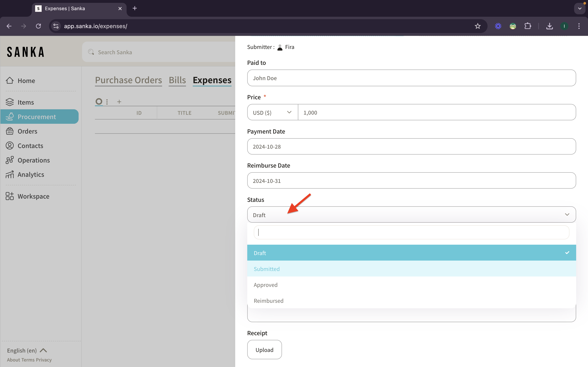Click the Home icon in sidebar
The width and height of the screenshot is (588, 367).
(x=10, y=80)
